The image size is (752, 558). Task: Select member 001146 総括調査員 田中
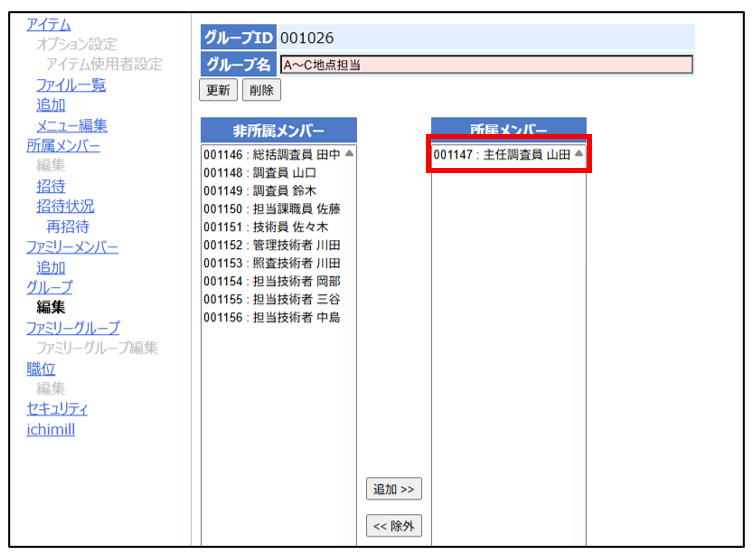(271, 155)
